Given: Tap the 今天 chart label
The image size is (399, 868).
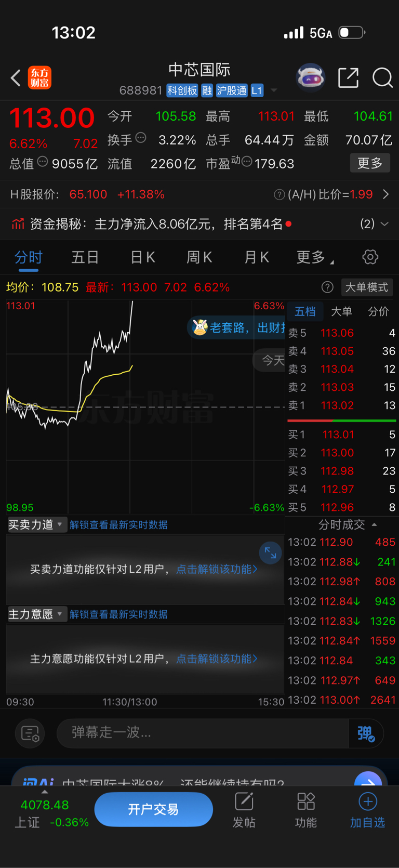Looking at the screenshot, I should (270, 360).
